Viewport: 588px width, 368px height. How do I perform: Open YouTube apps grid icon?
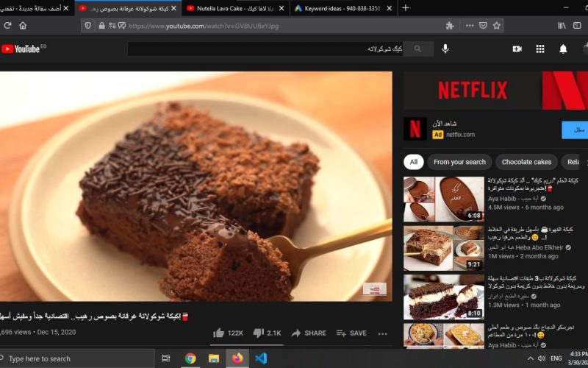tap(540, 49)
